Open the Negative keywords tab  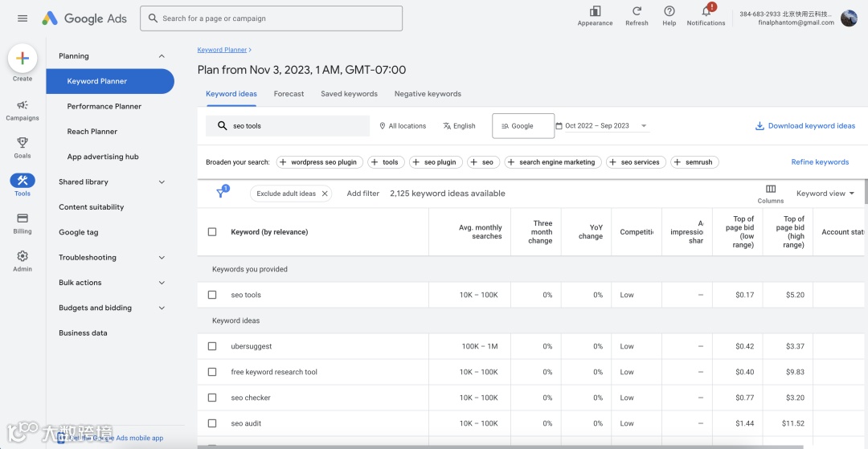[x=428, y=94]
